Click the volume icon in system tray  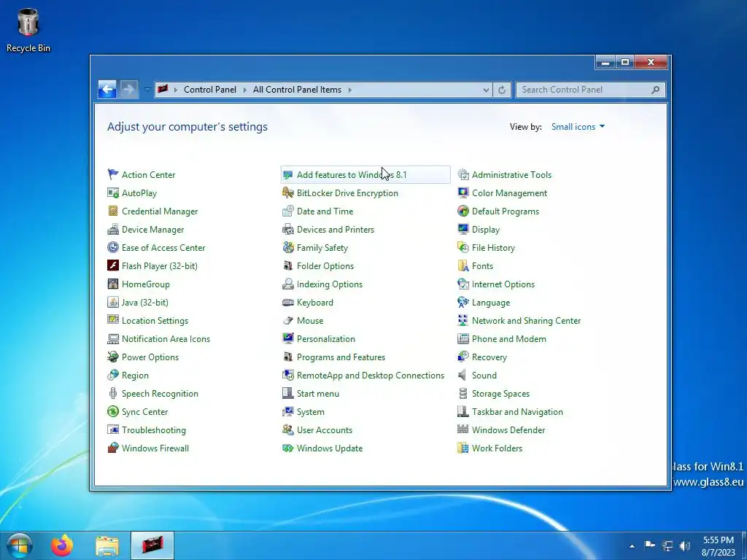tap(685, 545)
